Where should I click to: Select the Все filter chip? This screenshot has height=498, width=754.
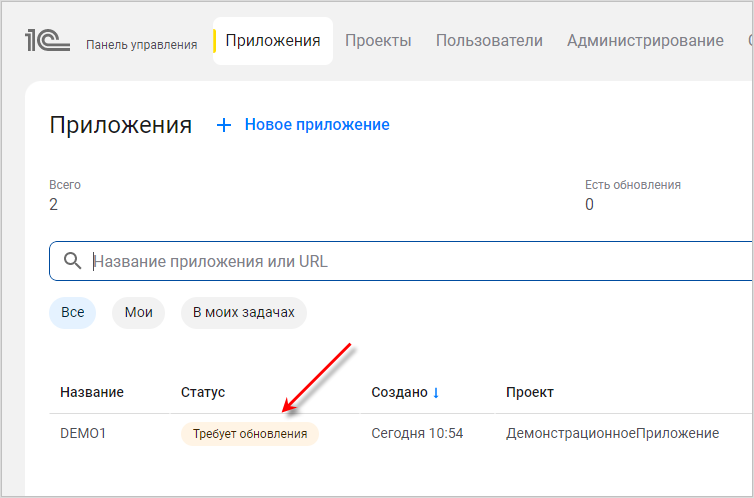[73, 312]
